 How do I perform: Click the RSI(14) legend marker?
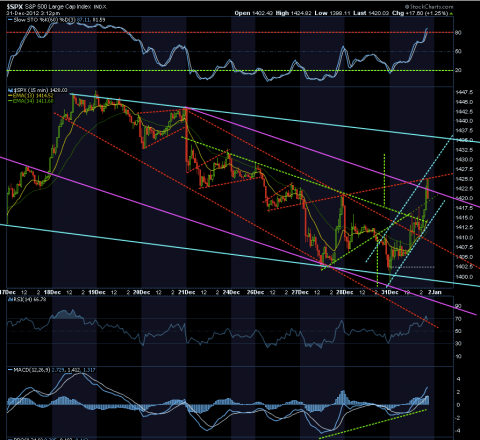click(10, 299)
